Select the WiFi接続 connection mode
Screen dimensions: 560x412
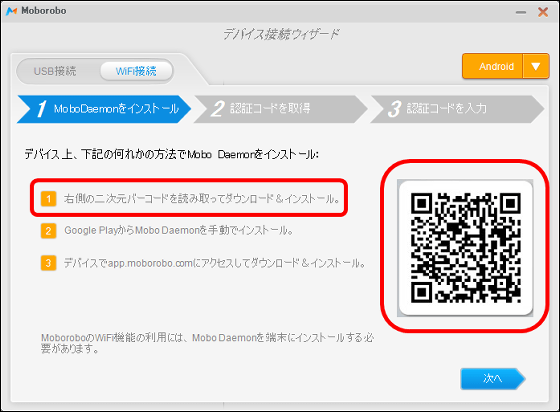point(136,71)
